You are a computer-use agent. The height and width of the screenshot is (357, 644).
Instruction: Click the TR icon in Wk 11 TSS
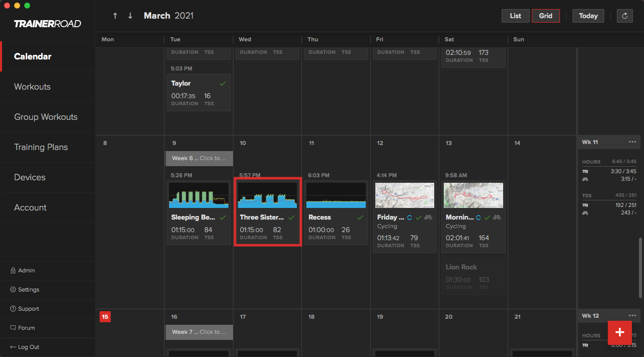[585, 205]
